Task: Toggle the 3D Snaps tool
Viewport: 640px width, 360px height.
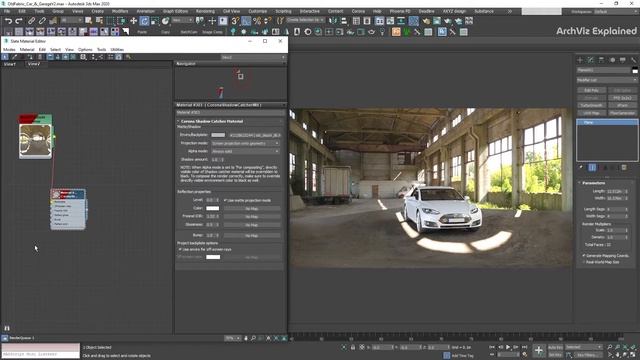Action: [x=236, y=21]
